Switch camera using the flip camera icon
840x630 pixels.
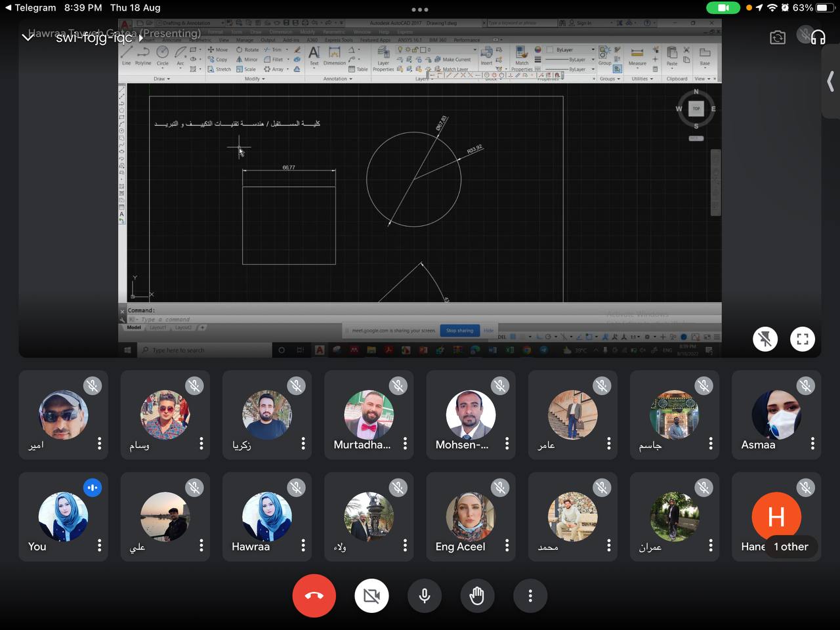[x=778, y=37]
